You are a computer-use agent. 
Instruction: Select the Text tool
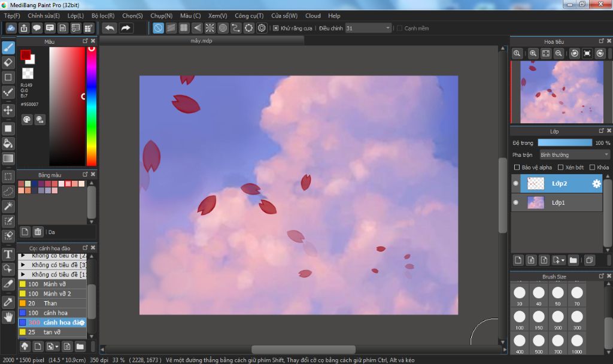pos(8,254)
